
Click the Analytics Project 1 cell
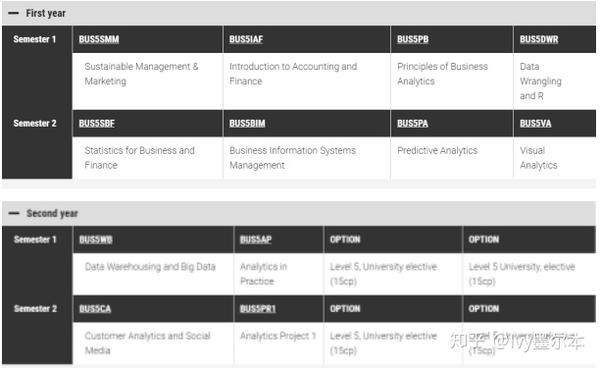(279, 343)
